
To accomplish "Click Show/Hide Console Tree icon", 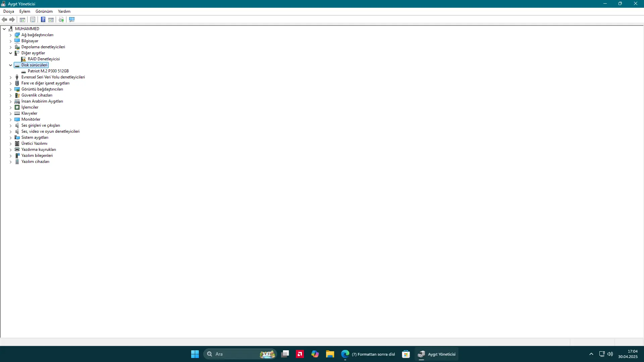I will click(x=22, y=19).
